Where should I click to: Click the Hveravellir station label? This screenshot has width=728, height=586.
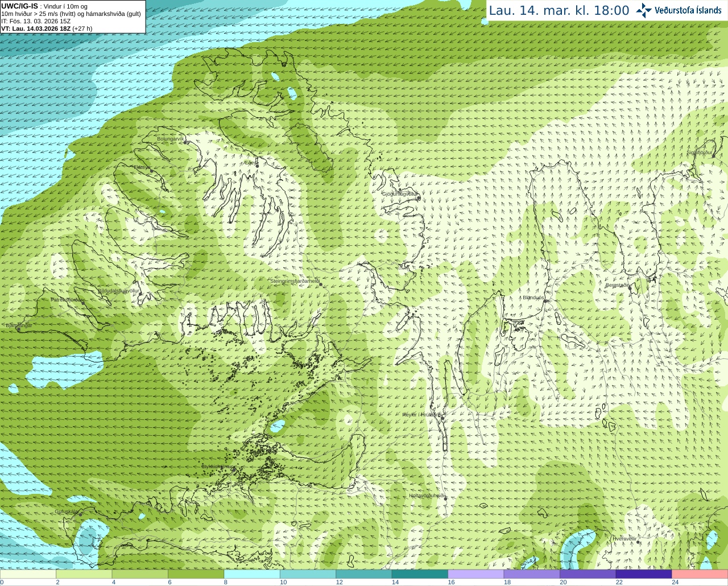tap(624, 538)
